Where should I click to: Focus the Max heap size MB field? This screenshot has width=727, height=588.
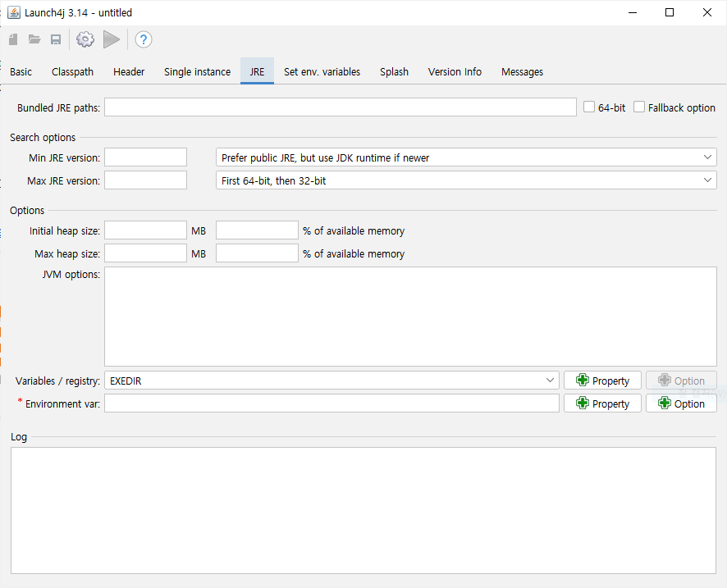pos(145,253)
